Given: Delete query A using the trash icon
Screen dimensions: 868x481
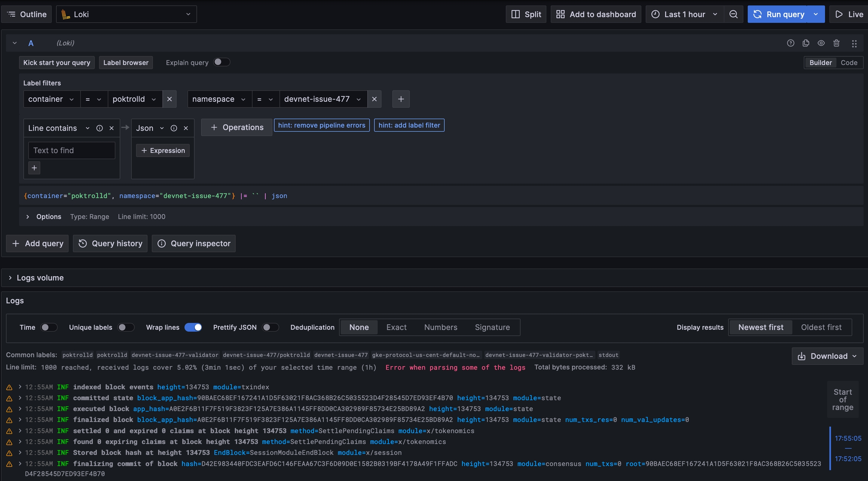Looking at the screenshot, I should pos(836,43).
